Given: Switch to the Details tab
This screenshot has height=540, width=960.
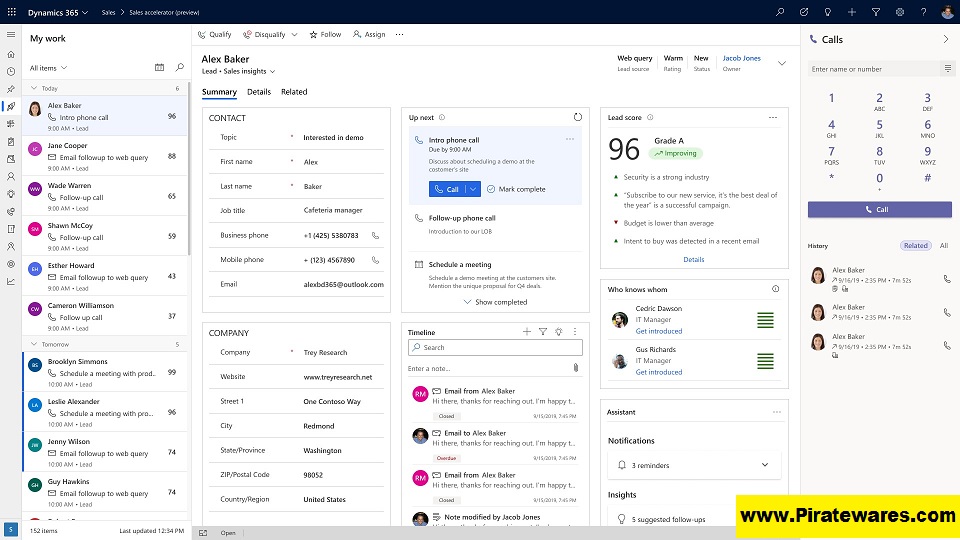Looking at the screenshot, I should click(x=259, y=92).
